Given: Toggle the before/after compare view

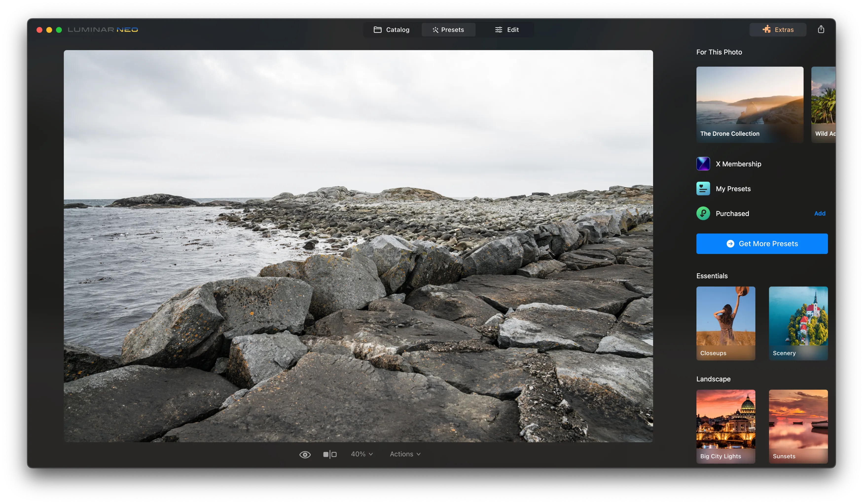Looking at the screenshot, I should pos(330,454).
